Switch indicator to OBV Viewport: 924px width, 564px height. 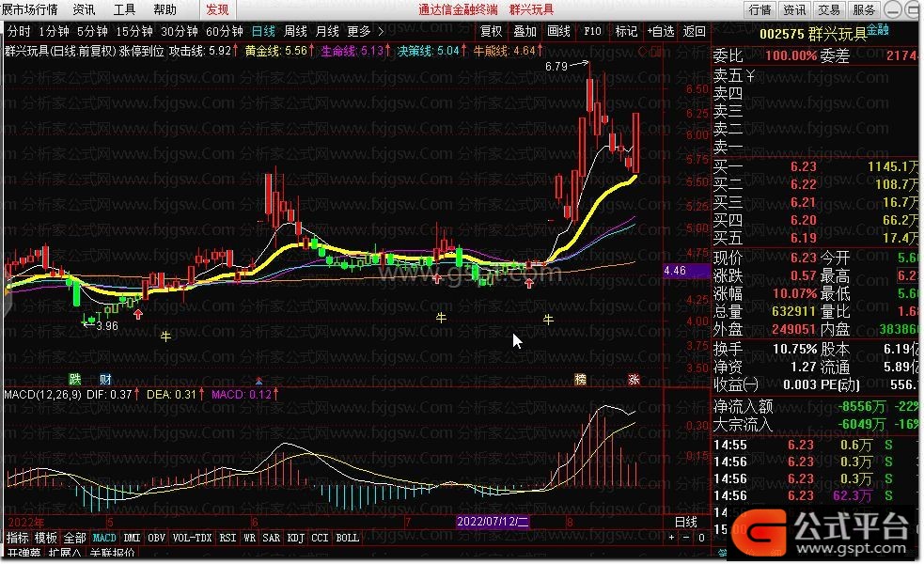[x=156, y=538]
